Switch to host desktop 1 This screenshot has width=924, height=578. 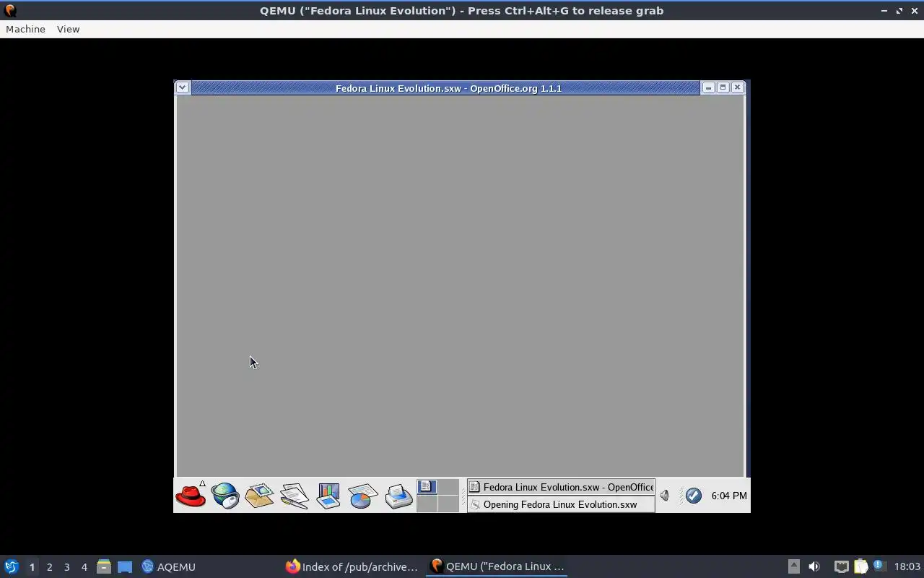(x=32, y=567)
